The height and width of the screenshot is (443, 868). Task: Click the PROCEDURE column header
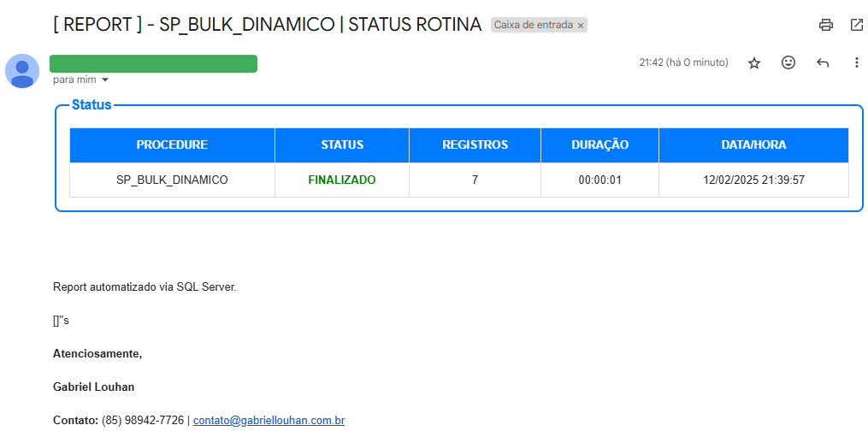point(172,145)
